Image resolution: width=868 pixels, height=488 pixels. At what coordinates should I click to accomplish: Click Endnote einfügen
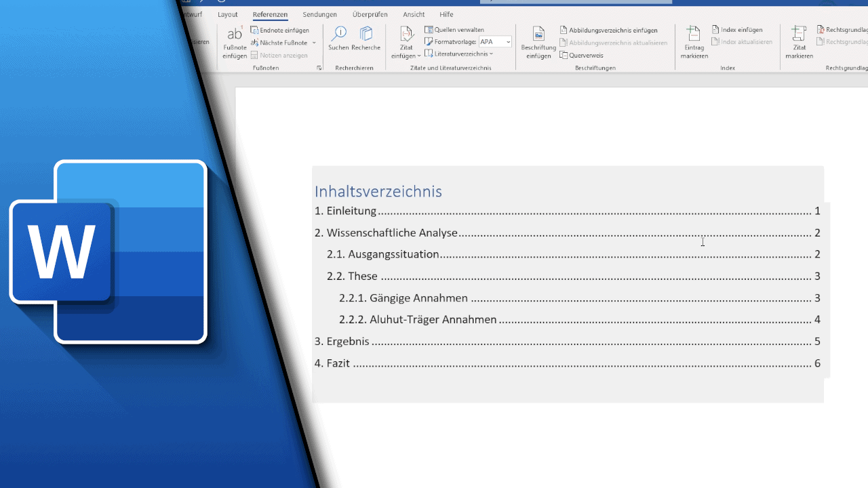coord(280,30)
